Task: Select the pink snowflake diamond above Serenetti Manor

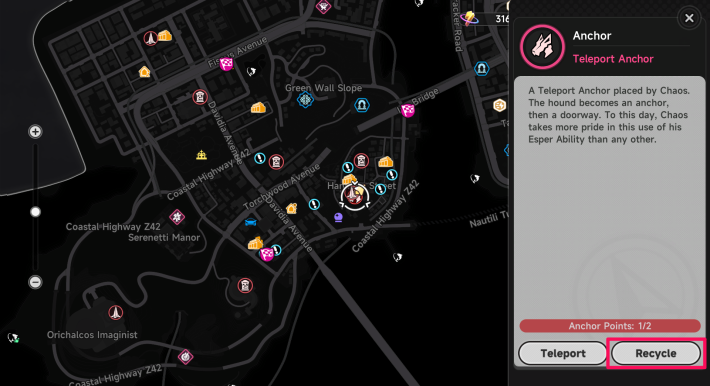Action: [x=177, y=217]
